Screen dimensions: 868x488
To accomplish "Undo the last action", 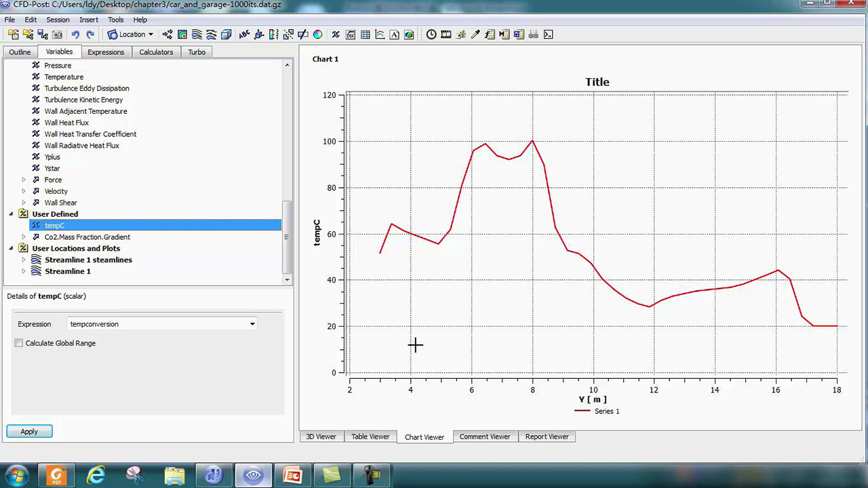I will point(75,35).
